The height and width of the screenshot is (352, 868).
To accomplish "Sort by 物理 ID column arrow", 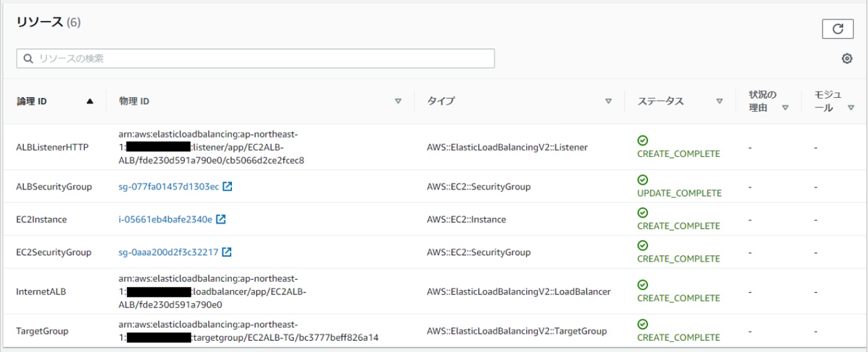I will pos(398,101).
